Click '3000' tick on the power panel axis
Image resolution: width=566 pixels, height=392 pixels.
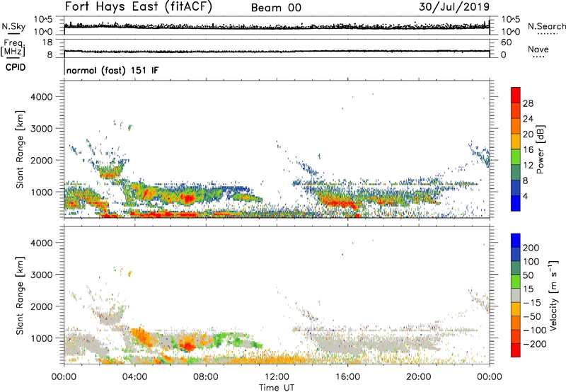[42, 129]
